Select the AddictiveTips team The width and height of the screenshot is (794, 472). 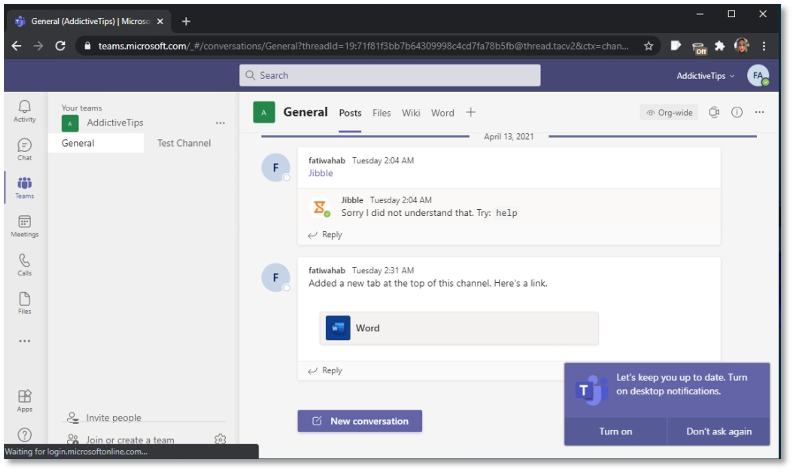115,123
